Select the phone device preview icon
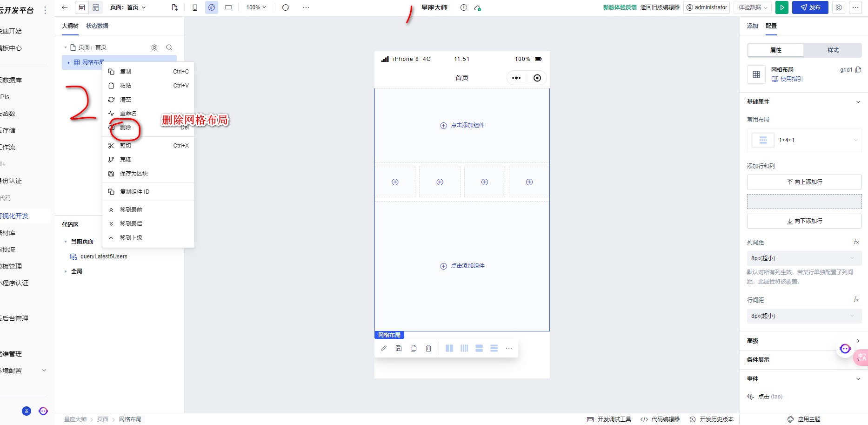 (x=195, y=7)
